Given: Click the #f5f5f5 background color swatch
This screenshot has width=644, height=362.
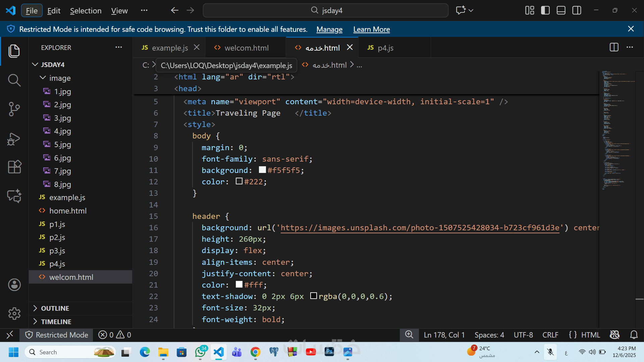Looking at the screenshot, I should (262, 170).
